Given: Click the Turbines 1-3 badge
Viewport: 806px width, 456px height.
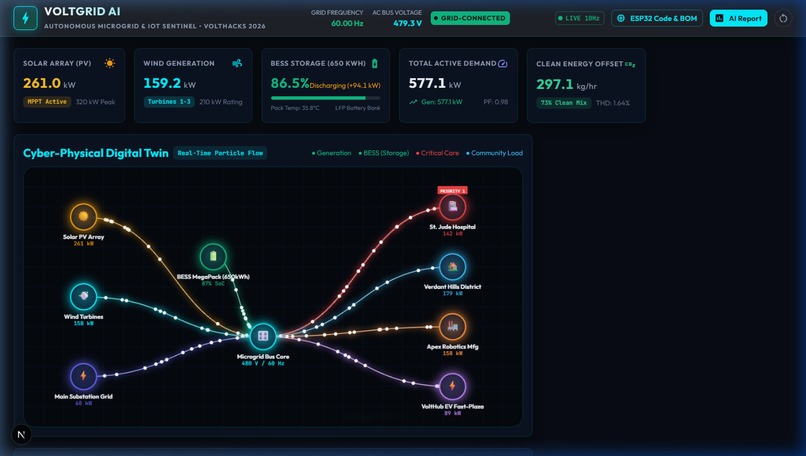Looking at the screenshot, I should (169, 102).
